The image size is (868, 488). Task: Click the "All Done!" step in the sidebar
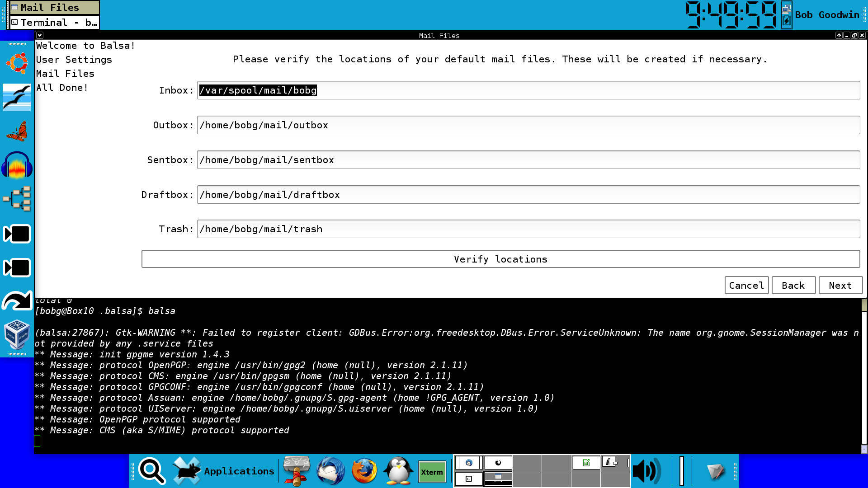pyautogui.click(x=62, y=87)
